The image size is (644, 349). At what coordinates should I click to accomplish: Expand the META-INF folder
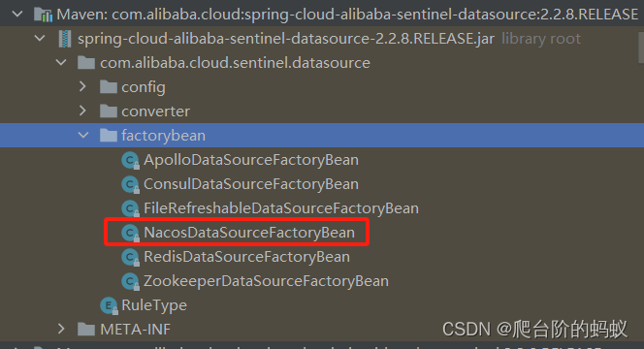[61, 329]
